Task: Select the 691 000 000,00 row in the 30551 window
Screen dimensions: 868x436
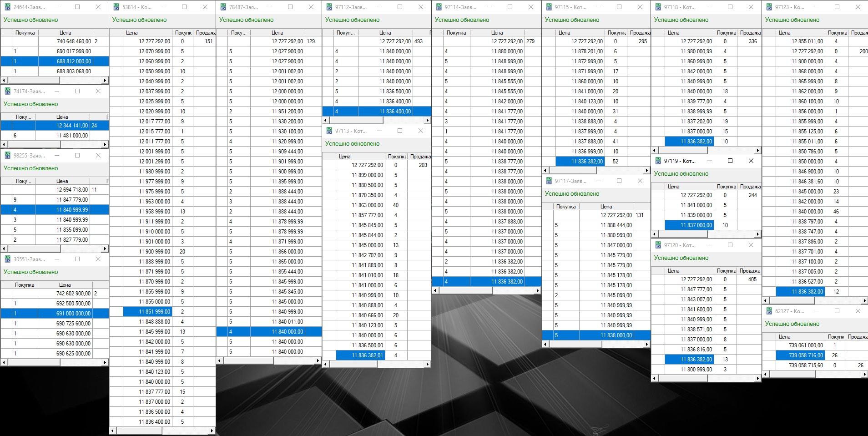Action: click(x=73, y=314)
